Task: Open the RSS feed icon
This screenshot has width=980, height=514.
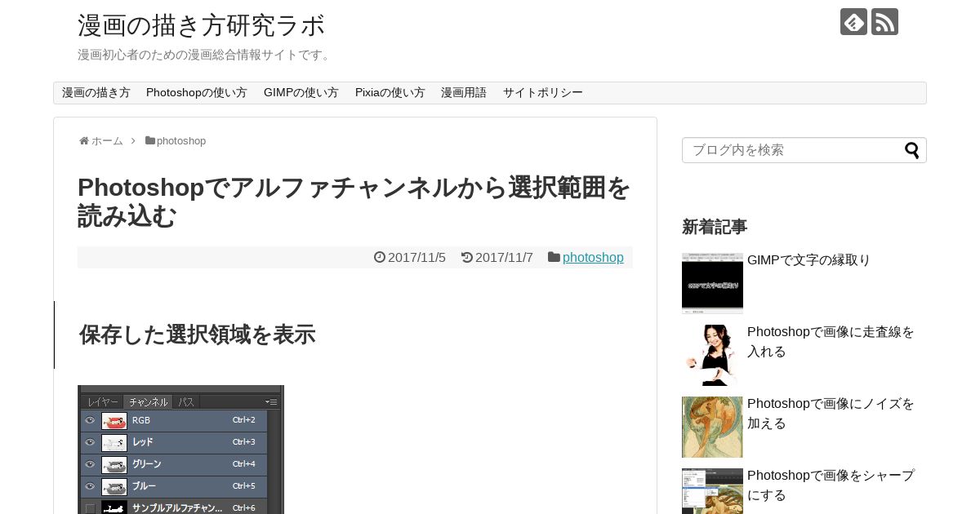Action: (884, 21)
